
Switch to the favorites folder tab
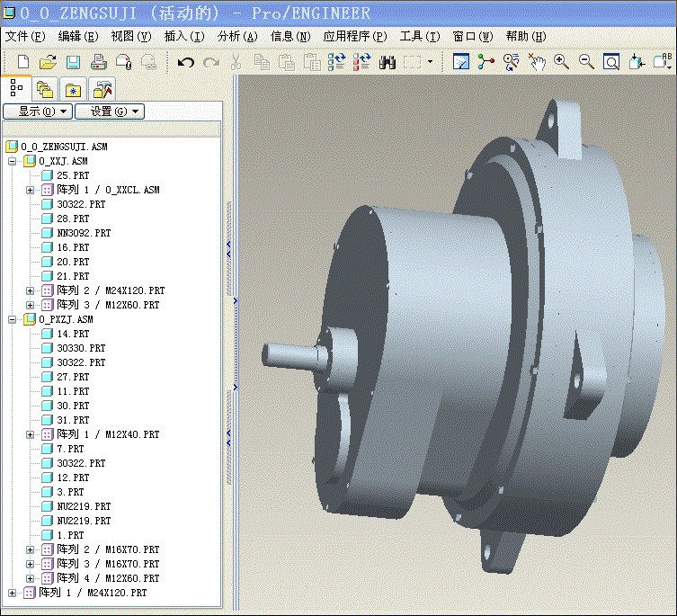pyautogui.click(x=74, y=90)
